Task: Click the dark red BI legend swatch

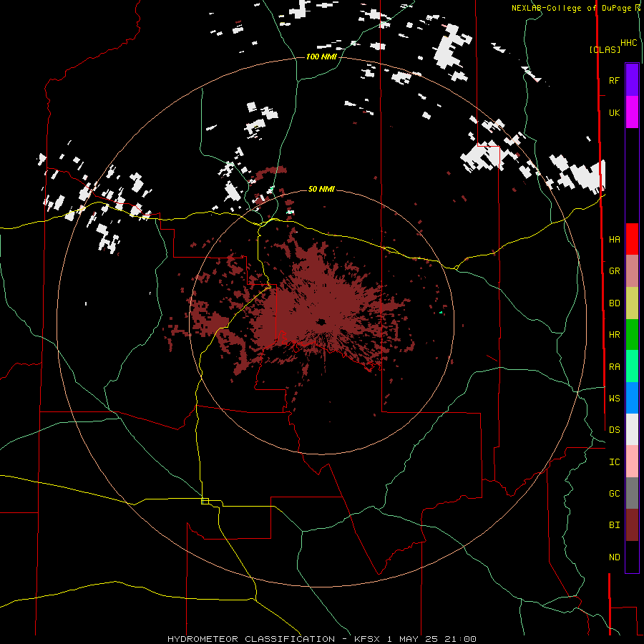Action: tap(632, 525)
